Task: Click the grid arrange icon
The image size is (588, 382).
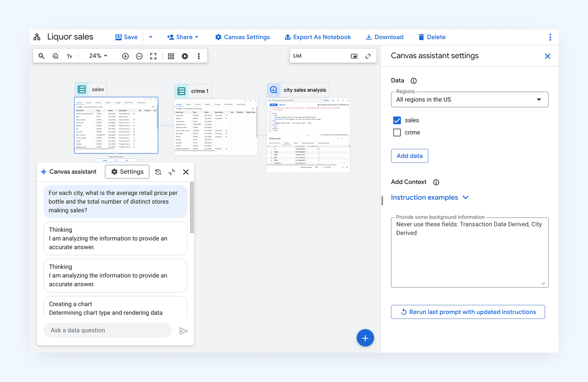Action: (171, 56)
